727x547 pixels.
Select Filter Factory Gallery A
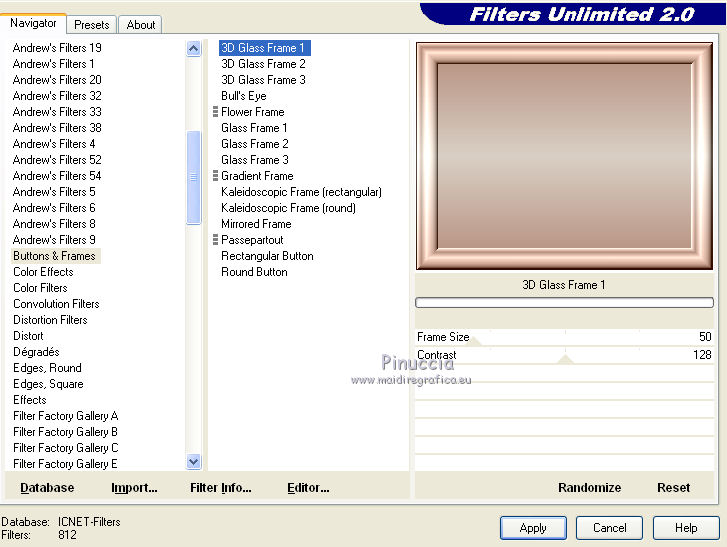pos(65,416)
